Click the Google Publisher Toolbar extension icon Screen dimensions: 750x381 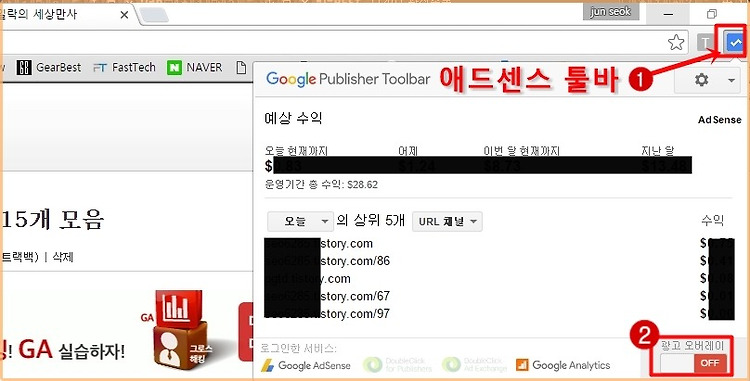(734, 42)
